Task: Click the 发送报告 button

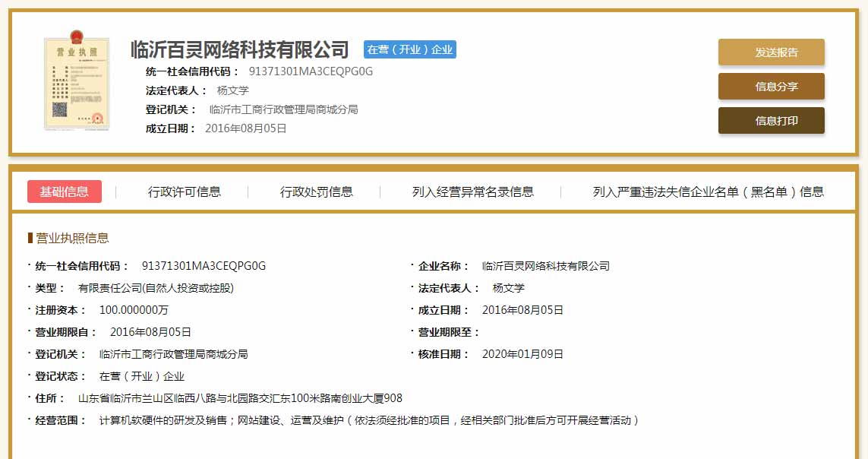Action: [x=771, y=52]
